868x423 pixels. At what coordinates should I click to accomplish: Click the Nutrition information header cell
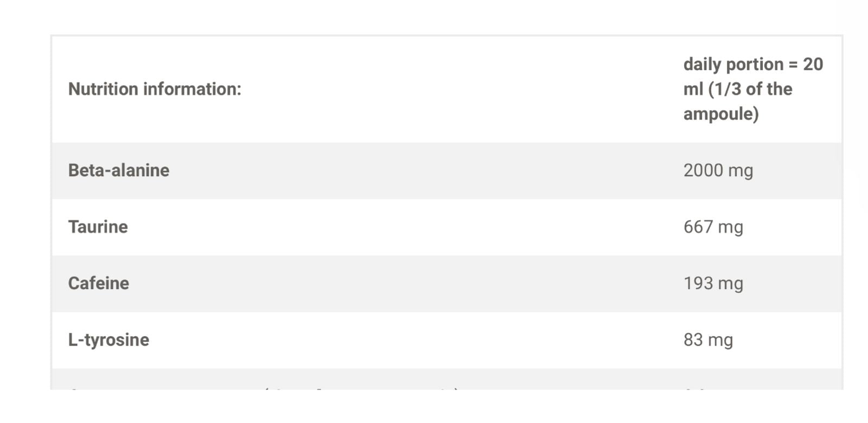[155, 89]
